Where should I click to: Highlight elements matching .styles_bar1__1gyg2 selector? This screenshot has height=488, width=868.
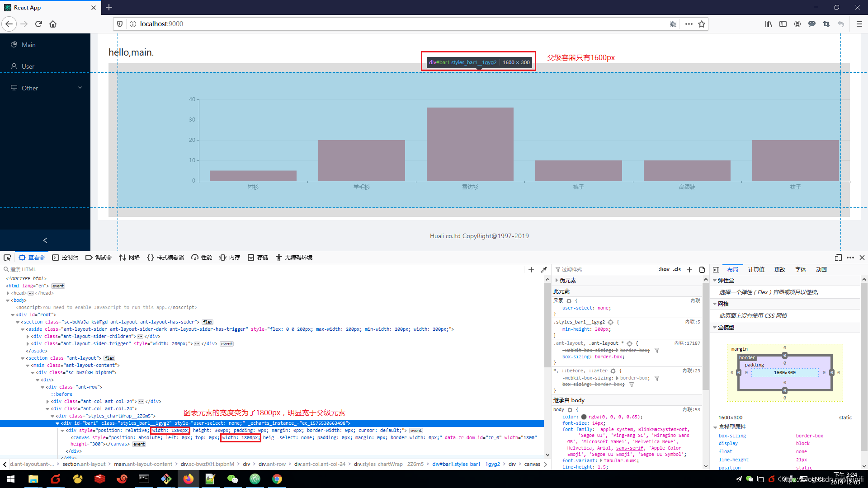610,322
